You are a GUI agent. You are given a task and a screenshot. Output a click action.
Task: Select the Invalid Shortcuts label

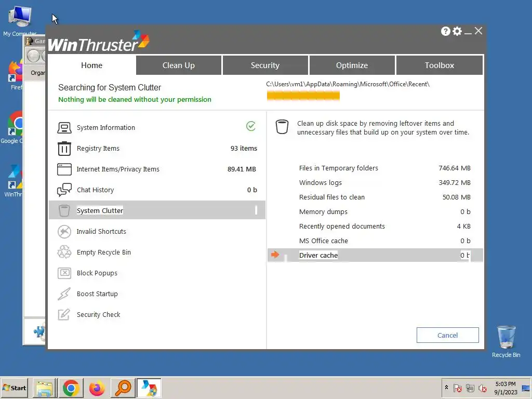[x=101, y=231]
